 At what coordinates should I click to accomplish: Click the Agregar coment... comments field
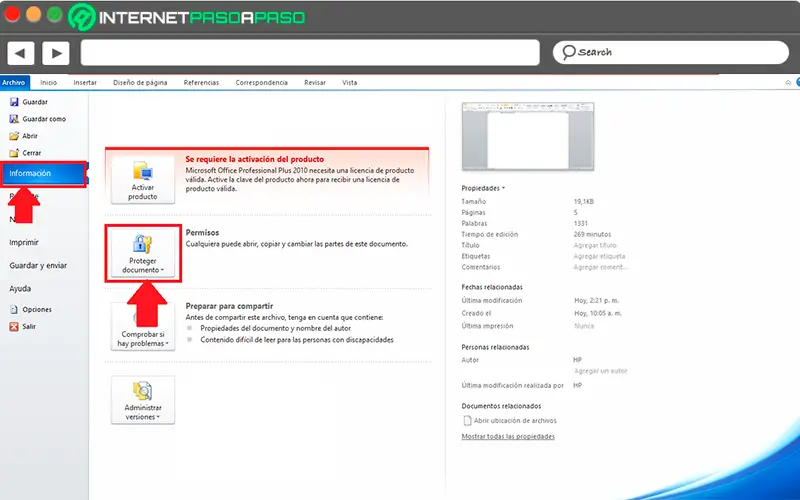coord(601,267)
